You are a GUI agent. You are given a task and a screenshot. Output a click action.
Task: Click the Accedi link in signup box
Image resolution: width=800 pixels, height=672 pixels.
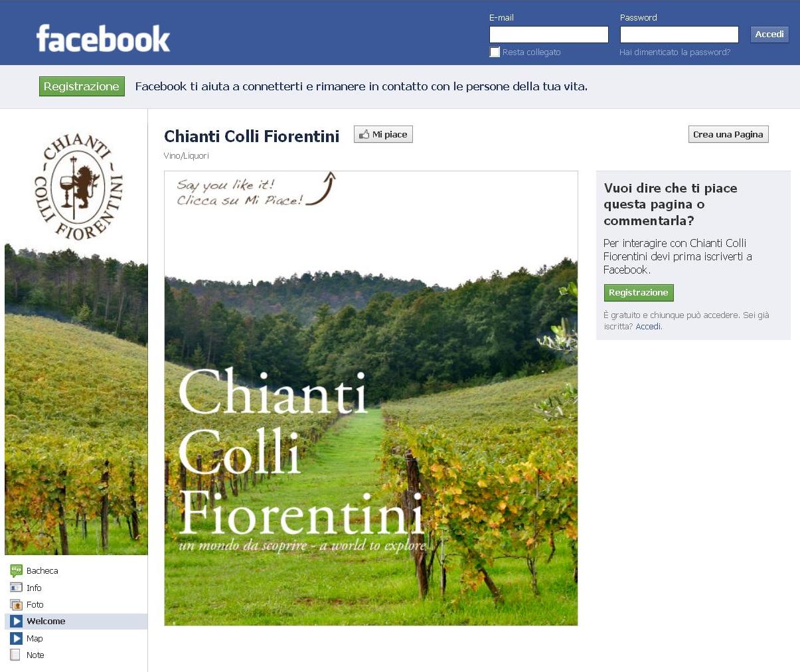[648, 326]
